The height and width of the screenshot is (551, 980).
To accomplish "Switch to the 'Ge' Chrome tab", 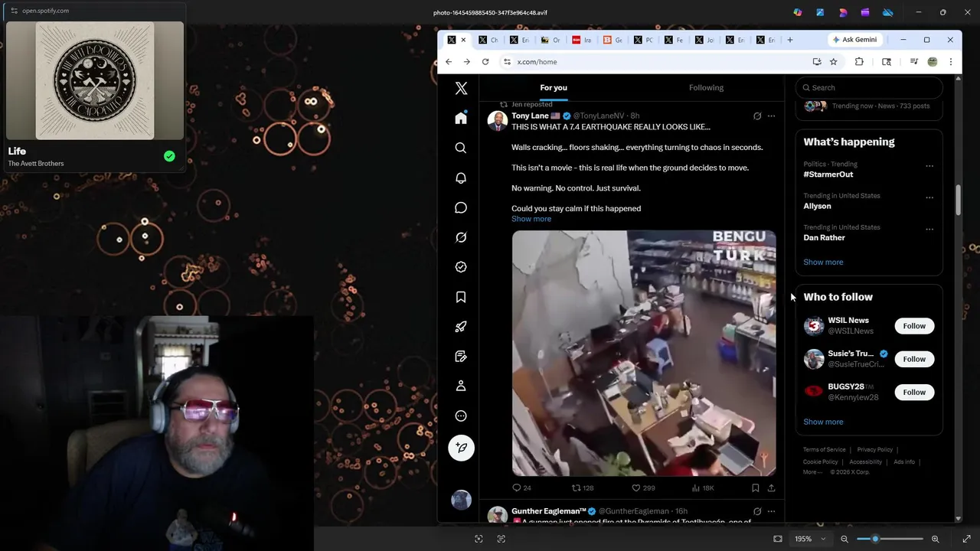I will (x=613, y=40).
